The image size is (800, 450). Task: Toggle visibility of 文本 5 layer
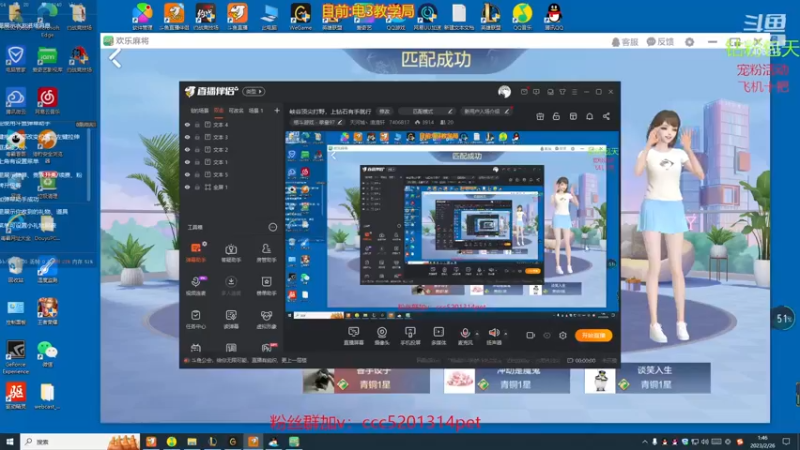[187, 174]
